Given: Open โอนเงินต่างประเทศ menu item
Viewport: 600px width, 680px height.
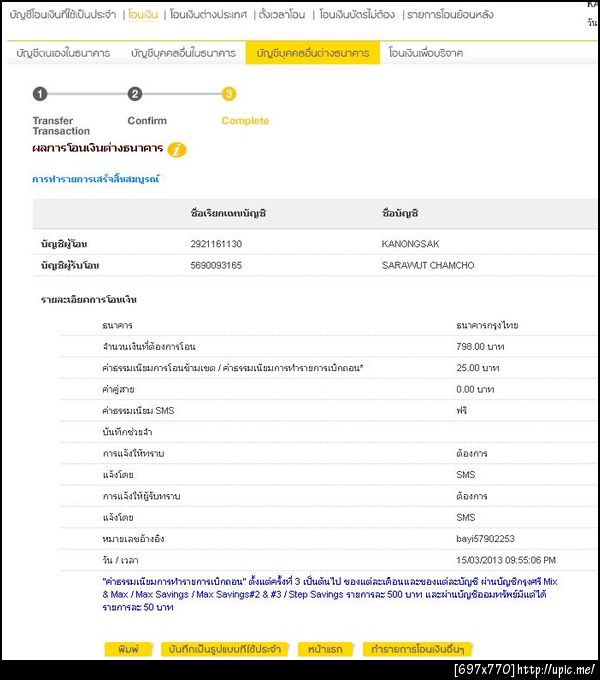Looking at the screenshot, I should pos(208,15).
